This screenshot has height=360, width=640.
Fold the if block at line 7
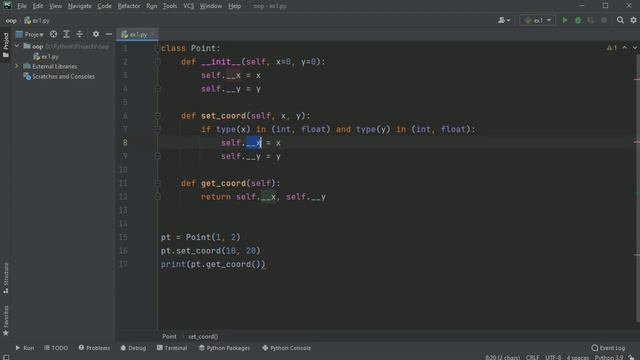click(158, 129)
